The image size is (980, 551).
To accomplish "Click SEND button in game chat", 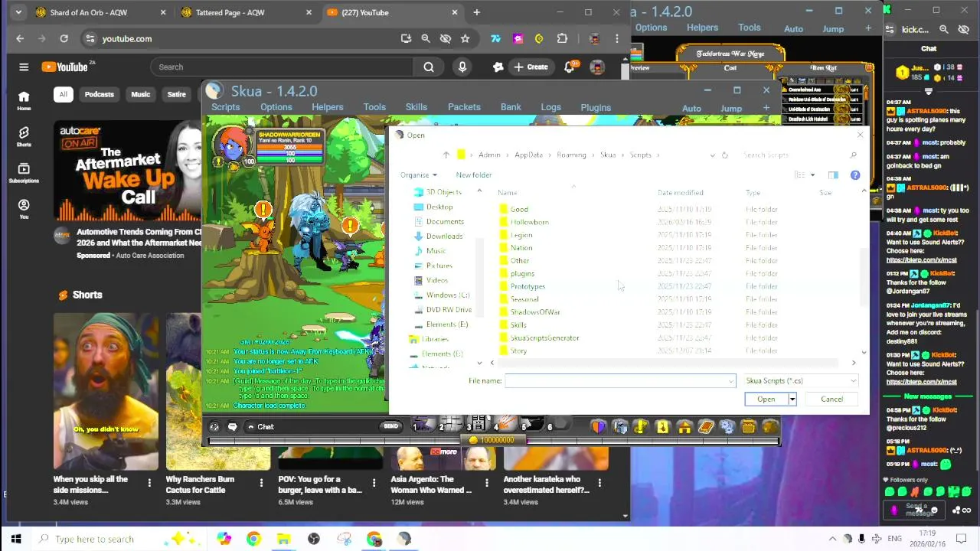I will 390,426.
